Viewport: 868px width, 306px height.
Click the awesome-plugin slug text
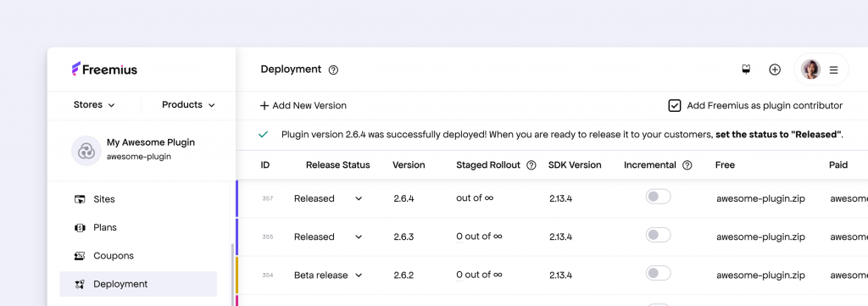click(x=139, y=157)
